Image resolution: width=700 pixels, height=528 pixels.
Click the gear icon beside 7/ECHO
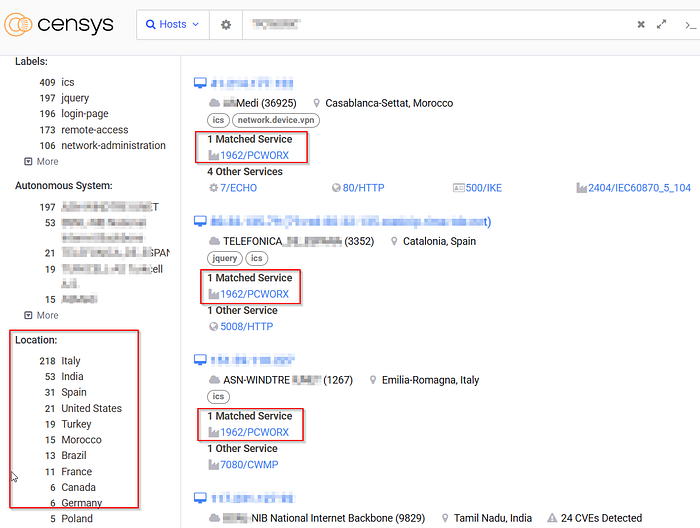pyautogui.click(x=214, y=188)
